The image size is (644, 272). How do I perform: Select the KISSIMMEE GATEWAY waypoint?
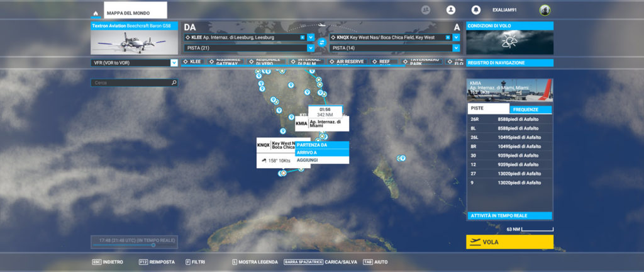[x=225, y=62]
